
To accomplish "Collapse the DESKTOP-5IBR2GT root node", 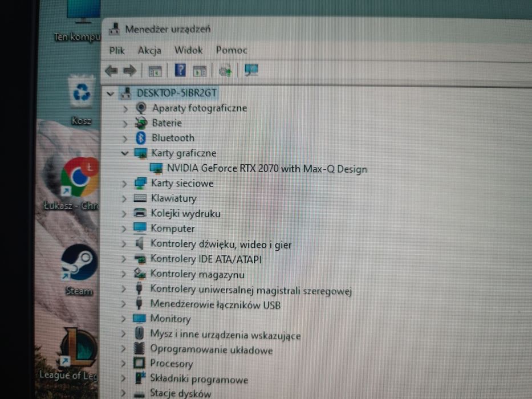I will pos(110,93).
